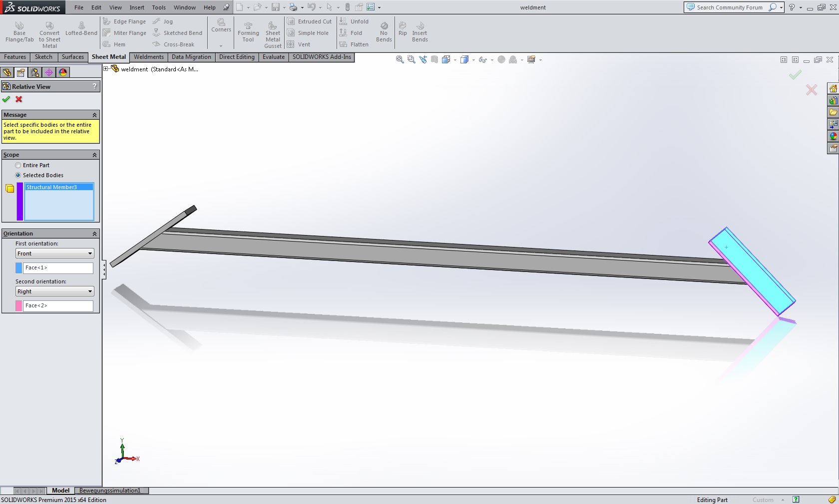Open the Insert menu
Image resolution: width=839 pixels, height=504 pixels.
(x=137, y=7)
